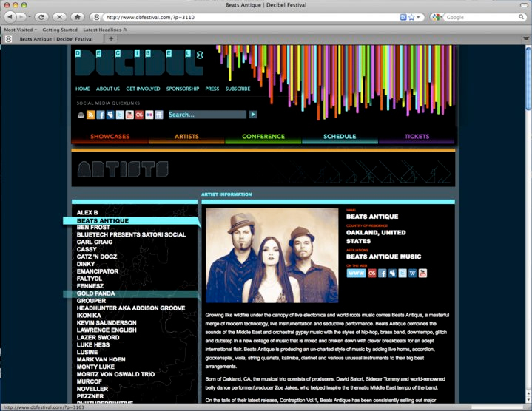Viewport: 532px width, 411px height.
Task: Open Beats Antique's MySpace icon under On The Web
Action: click(x=392, y=273)
